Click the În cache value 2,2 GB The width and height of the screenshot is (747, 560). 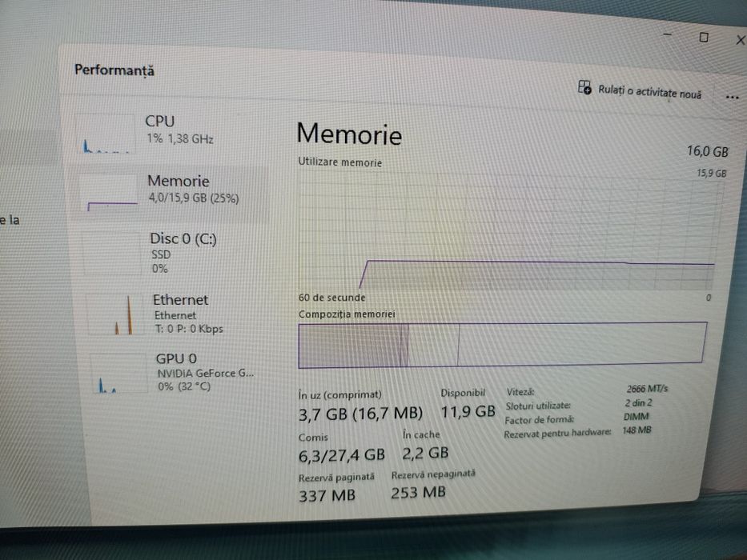[x=425, y=453]
